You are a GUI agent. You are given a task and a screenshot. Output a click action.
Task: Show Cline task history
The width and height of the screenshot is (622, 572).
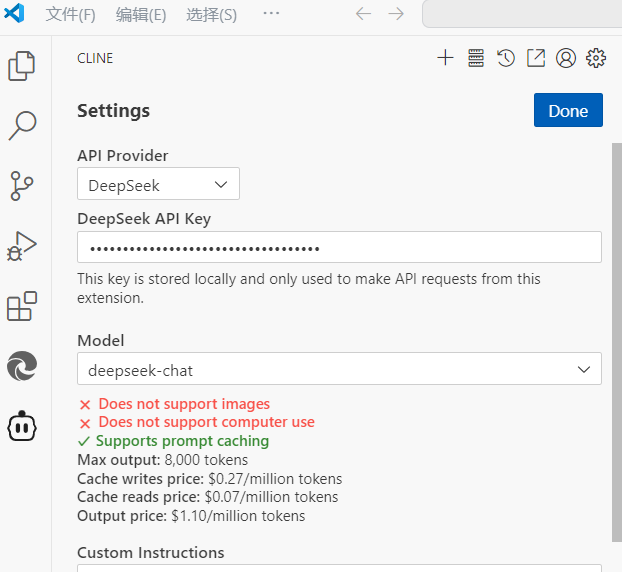(506, 58)
